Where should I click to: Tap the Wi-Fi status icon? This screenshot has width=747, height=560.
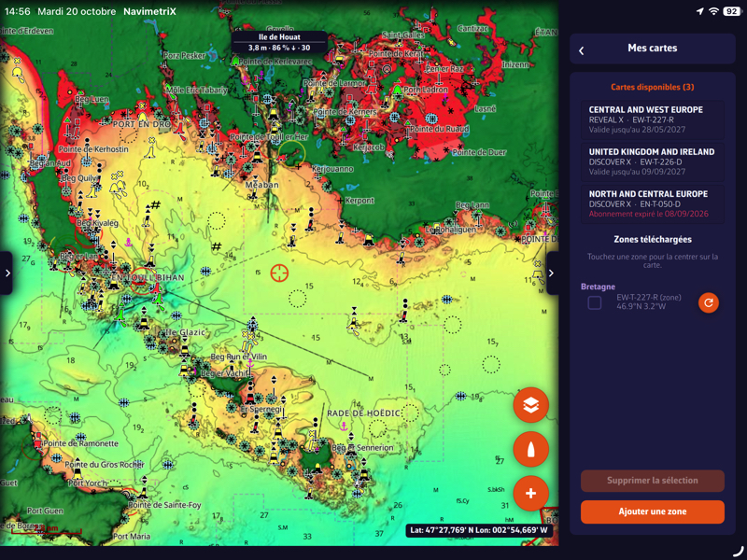tap(713, 11)
